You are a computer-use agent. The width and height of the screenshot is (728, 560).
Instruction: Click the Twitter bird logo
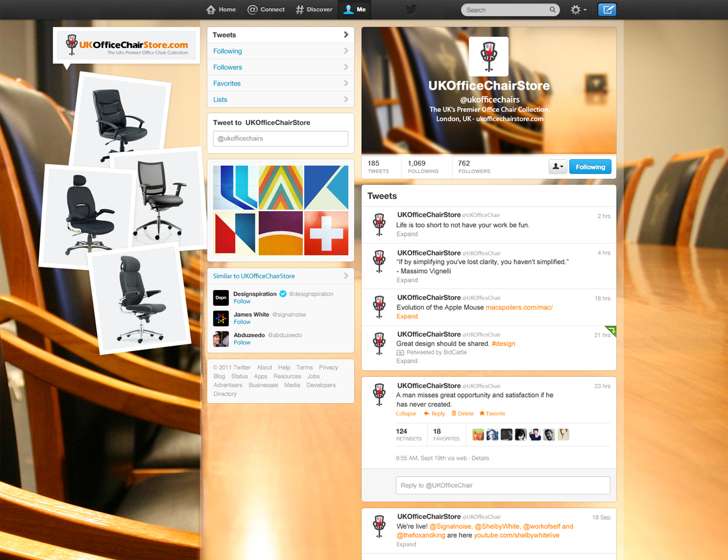(x=411, y=10)
